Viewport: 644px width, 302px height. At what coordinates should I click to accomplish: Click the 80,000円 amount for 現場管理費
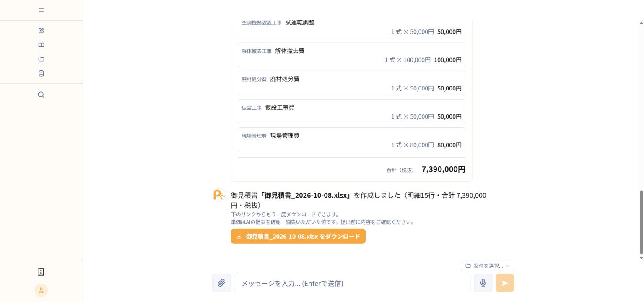pyautogui.click(x=449, y=145)
